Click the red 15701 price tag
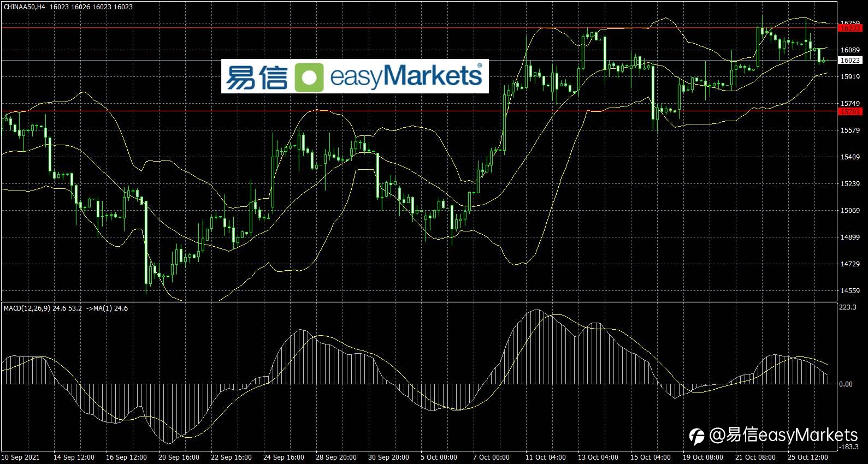 850,112
